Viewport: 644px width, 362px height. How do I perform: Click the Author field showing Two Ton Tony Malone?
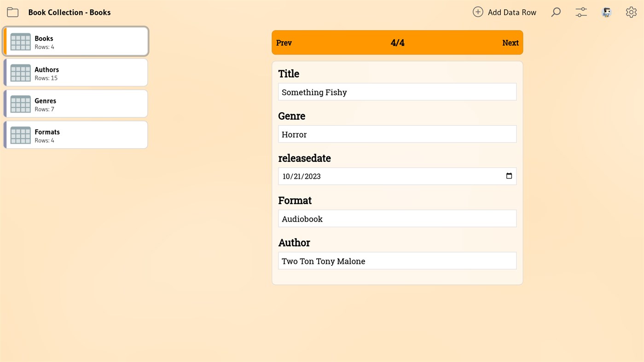point(397,261)
